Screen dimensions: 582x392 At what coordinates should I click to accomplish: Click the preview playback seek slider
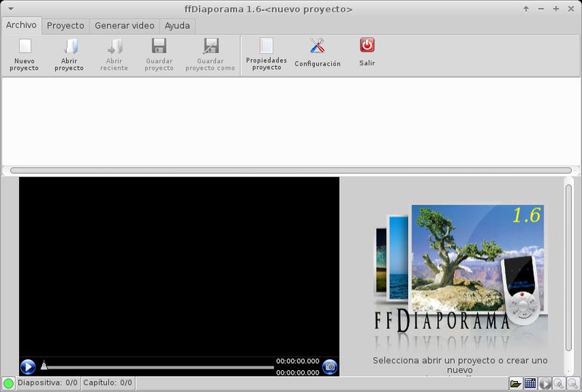coord(158,367)
